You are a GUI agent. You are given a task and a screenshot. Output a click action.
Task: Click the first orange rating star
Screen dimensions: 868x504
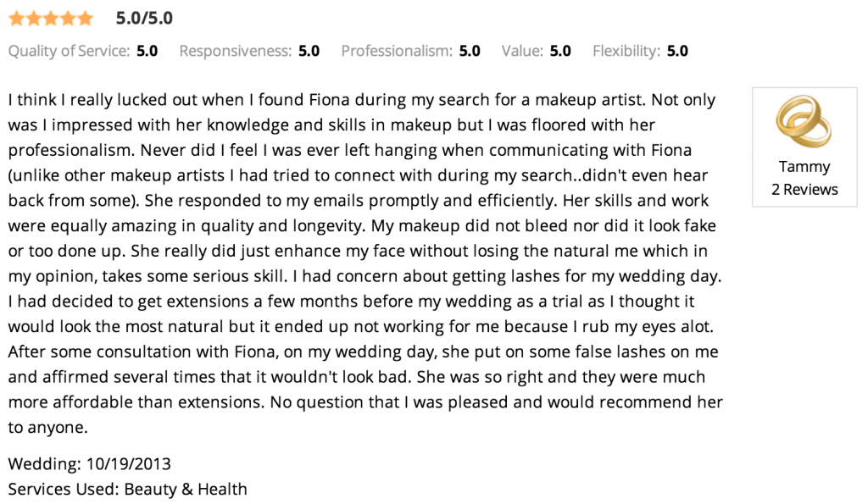coord(17,19)
